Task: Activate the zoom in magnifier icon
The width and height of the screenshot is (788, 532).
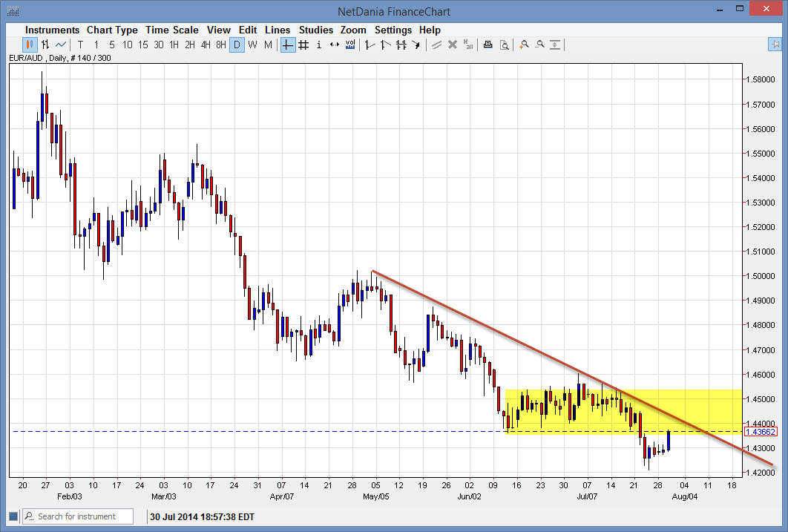Action: click(525, 45)
